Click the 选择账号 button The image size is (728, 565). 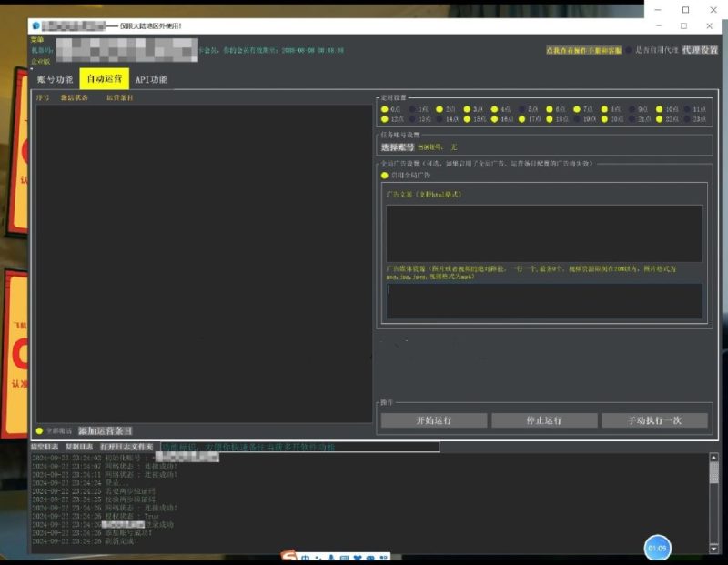coord(397,146)
